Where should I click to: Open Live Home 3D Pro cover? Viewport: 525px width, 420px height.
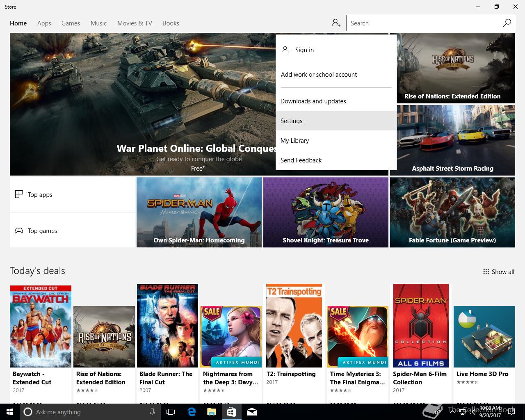point(484,336)
